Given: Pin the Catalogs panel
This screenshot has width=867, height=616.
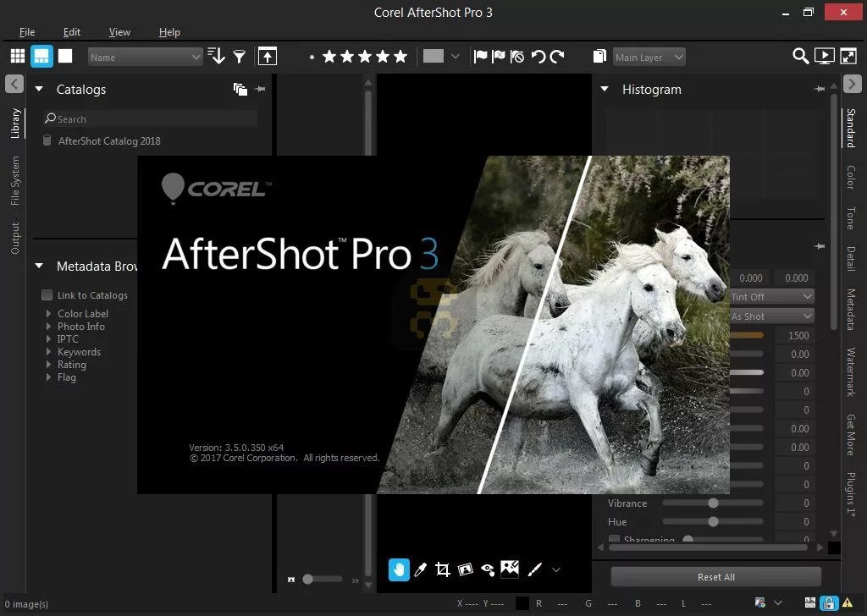Looking at the screenshot, I should tap(260, 89).
